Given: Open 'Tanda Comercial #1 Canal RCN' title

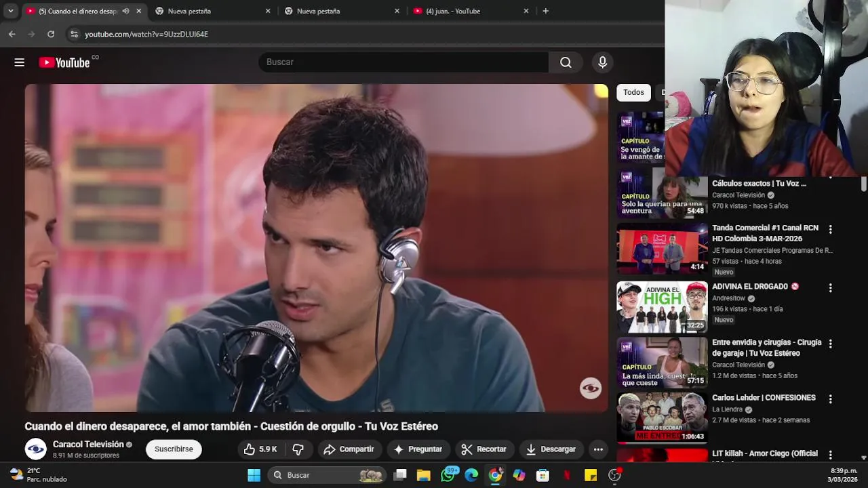Looking at the screenshot, I should point(765,233).
